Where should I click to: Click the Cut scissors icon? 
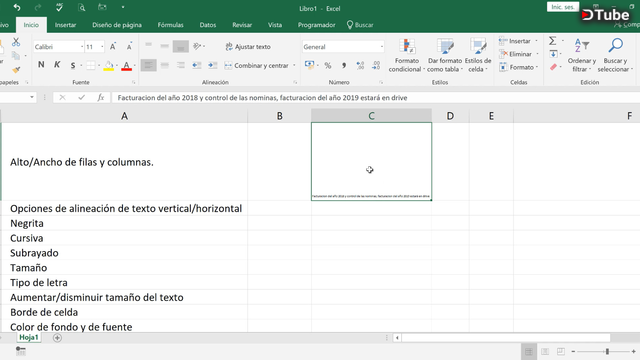[x=16, y=42]
